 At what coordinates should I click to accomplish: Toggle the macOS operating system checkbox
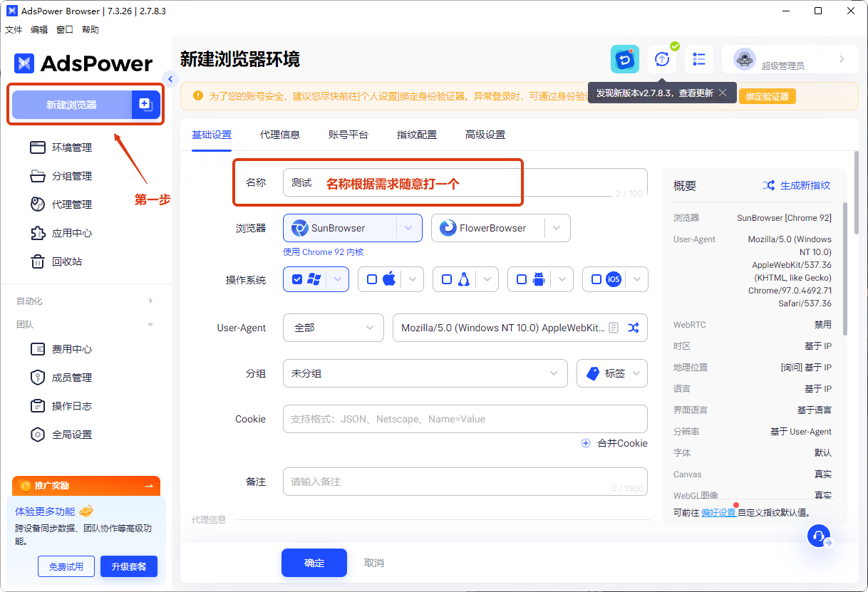click(x=372, y=279)
